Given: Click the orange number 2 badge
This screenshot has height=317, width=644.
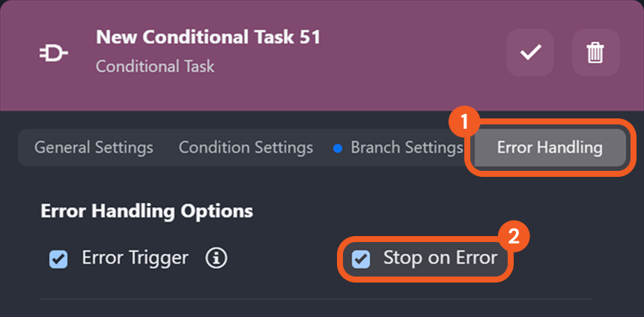Looking at the screenshot, I should tap(514, 237).
